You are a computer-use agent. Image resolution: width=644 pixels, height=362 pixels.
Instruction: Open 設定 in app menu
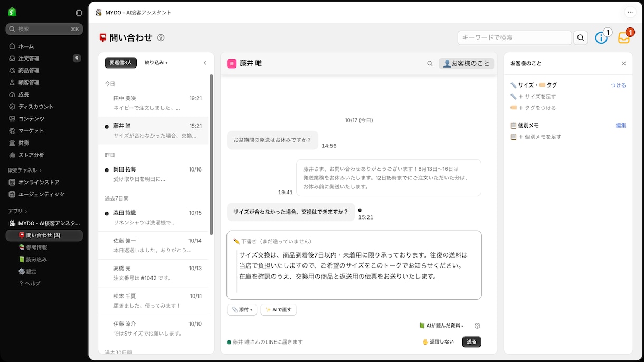pyautogui.click(x=44, y=272)
